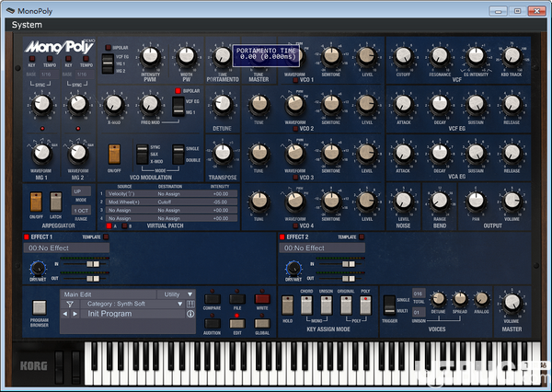
Task: Click the Global button
Action: pyautogui.click(x=262, y=323)
